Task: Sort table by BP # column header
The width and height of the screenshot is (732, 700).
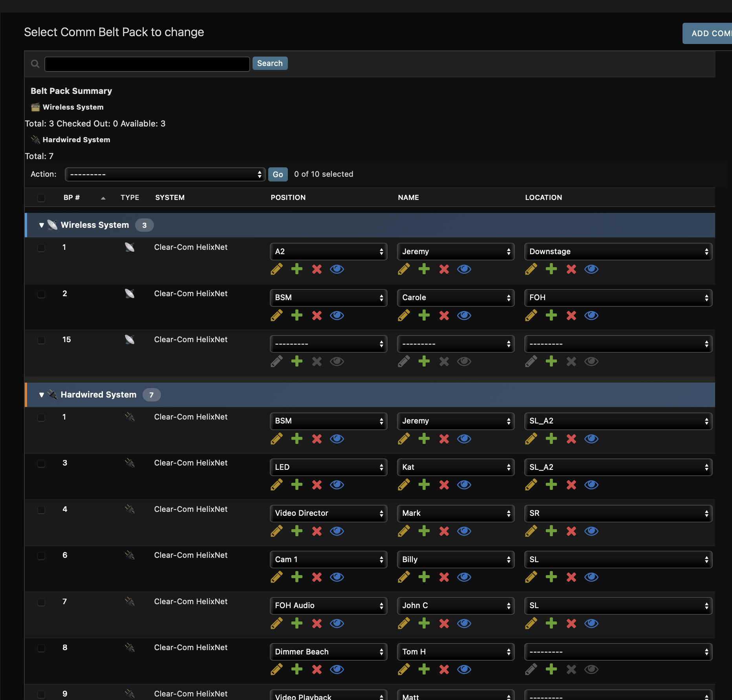Action: pos(72,198)
